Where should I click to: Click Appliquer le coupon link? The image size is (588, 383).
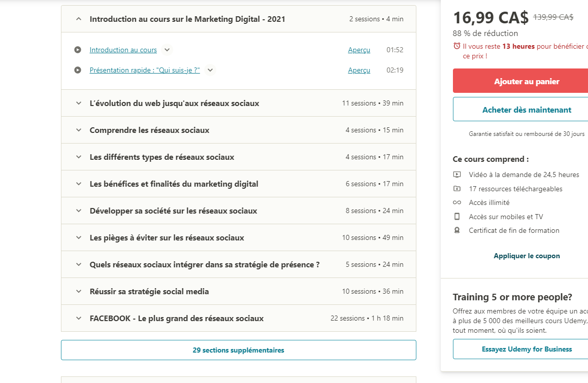point(527,256)
